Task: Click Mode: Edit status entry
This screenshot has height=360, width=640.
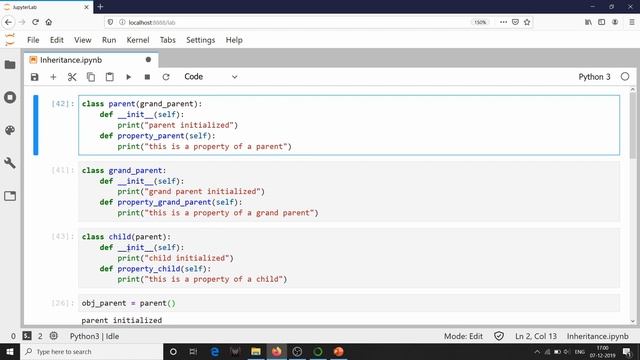Action: 463,336
